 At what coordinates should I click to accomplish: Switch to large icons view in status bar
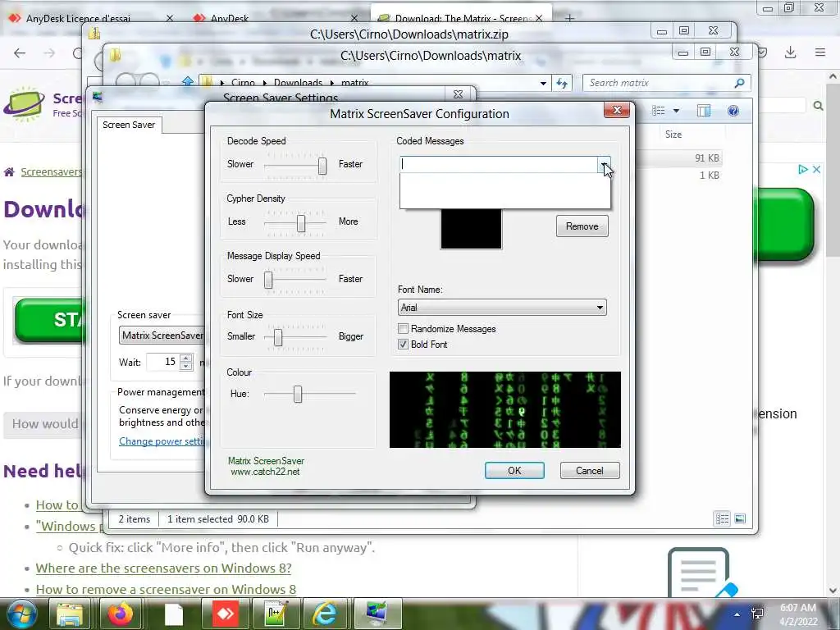point(740,518)
